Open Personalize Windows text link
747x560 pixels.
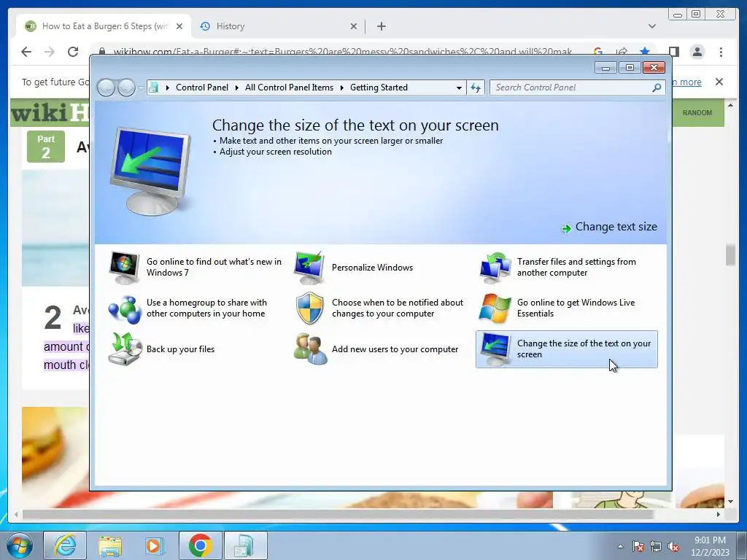point(372,268)
